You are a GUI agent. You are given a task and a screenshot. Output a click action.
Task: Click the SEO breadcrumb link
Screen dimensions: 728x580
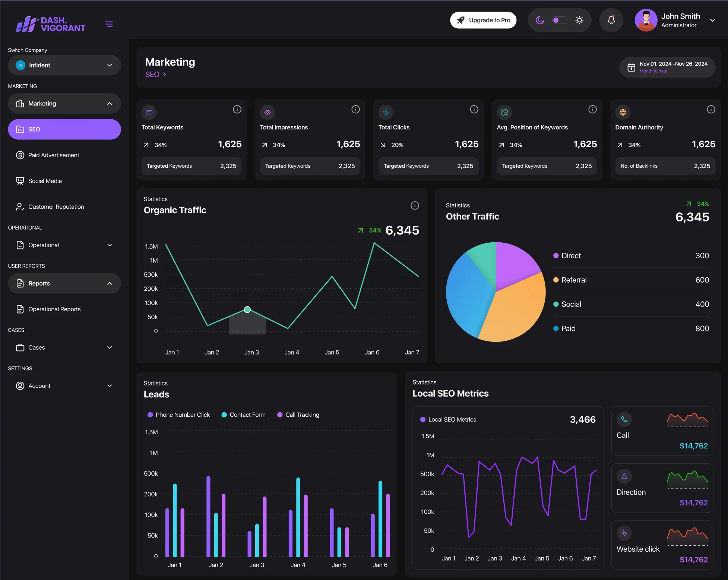pos(153,75)
